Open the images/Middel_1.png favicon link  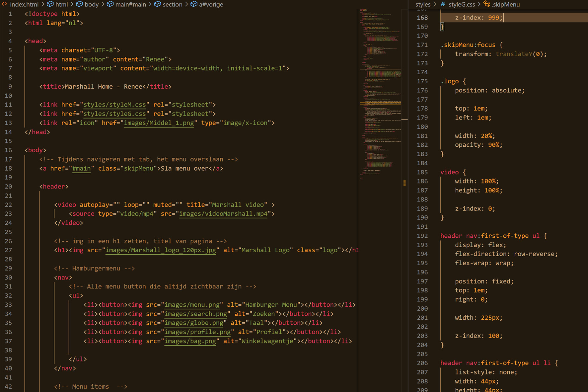pyautogui.click(x=159, y=123)
